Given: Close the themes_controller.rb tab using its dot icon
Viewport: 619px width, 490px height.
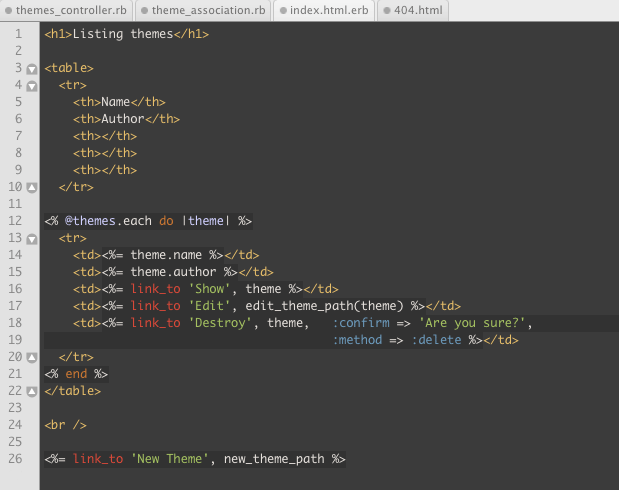Looking at the screenshot, I should (8, 11).
